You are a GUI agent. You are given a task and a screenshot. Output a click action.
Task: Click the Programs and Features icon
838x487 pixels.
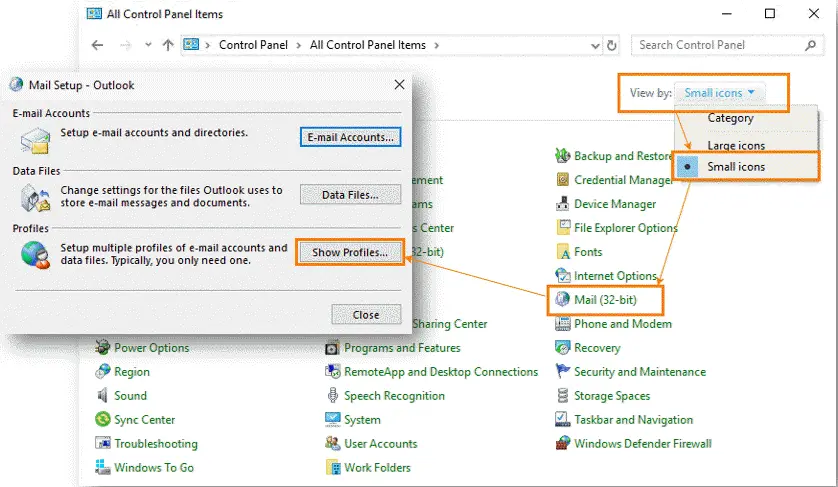(333, 348)
